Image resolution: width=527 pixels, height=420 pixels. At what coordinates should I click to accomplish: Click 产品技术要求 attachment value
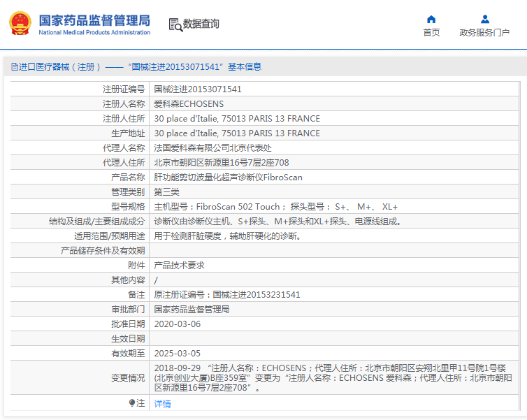coord(179,266)
